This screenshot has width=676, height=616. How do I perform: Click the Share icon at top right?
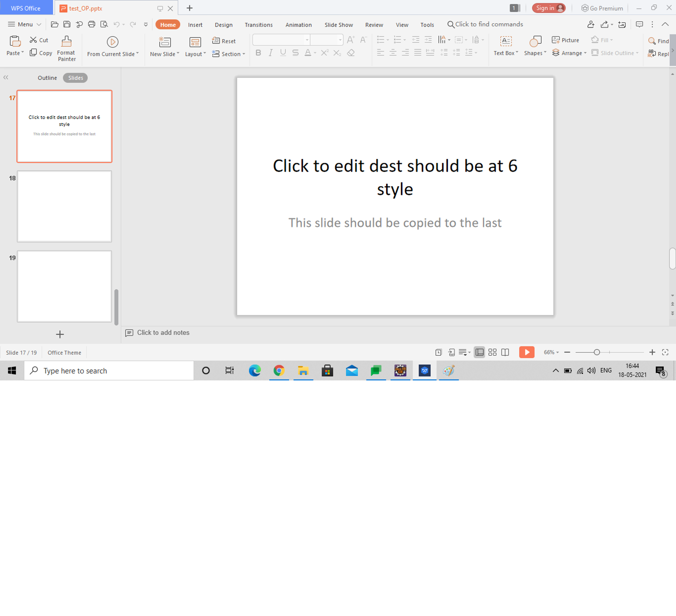point(604,24)
